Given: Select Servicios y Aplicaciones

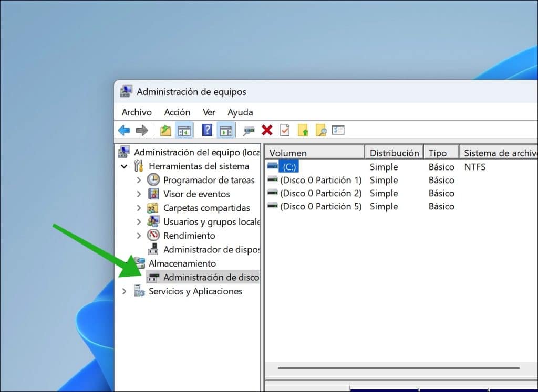Looking at the screenshot, I should point(195,291).
